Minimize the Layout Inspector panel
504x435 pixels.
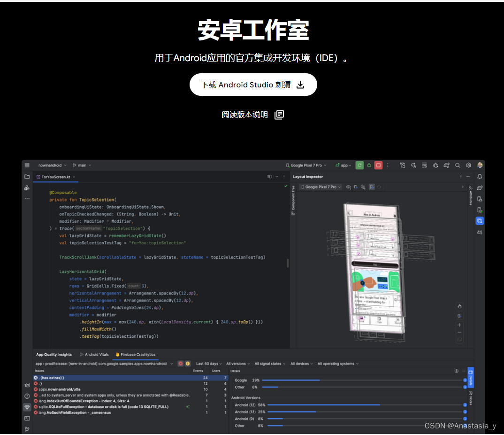468,177
